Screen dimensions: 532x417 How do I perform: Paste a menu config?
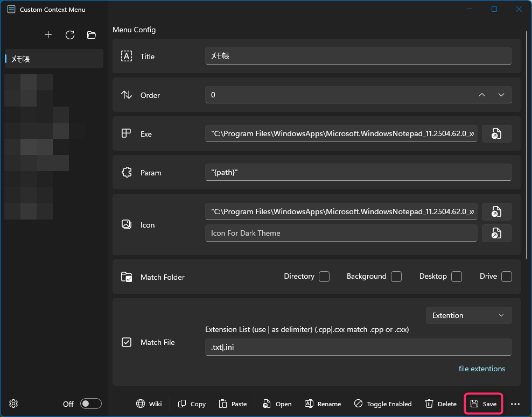point(233,404)
